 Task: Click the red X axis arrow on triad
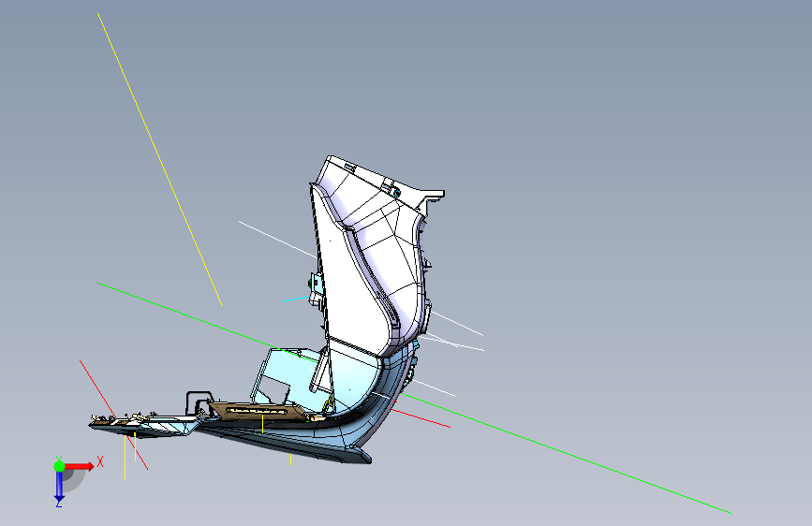click(x=79, y=466)
